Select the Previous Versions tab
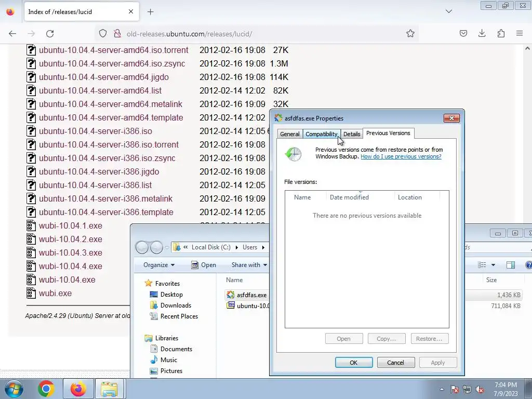The image size is (532, 399). 388,133
